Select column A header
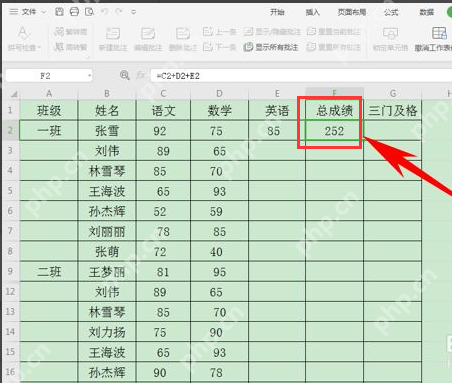This screenshot has height=383, width=452. (49, 94)
